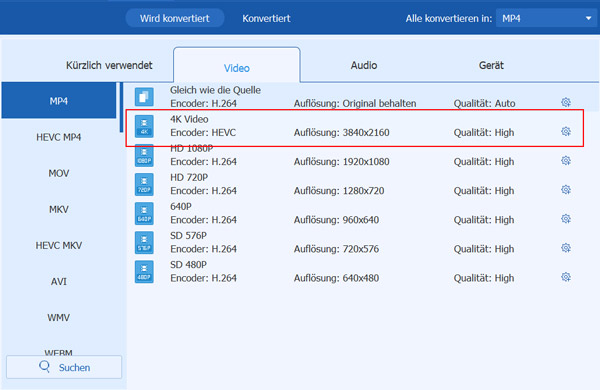The image size is (600, 390).
Task: Click Auflösung: Original behalten text
Action: point(355,103)
